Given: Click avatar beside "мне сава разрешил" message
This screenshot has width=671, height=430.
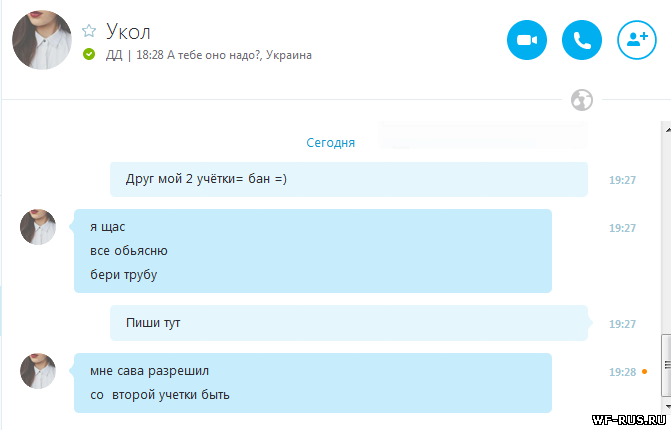Looking at the screenshot, I should pyautogui.click(x=38, y=371).
